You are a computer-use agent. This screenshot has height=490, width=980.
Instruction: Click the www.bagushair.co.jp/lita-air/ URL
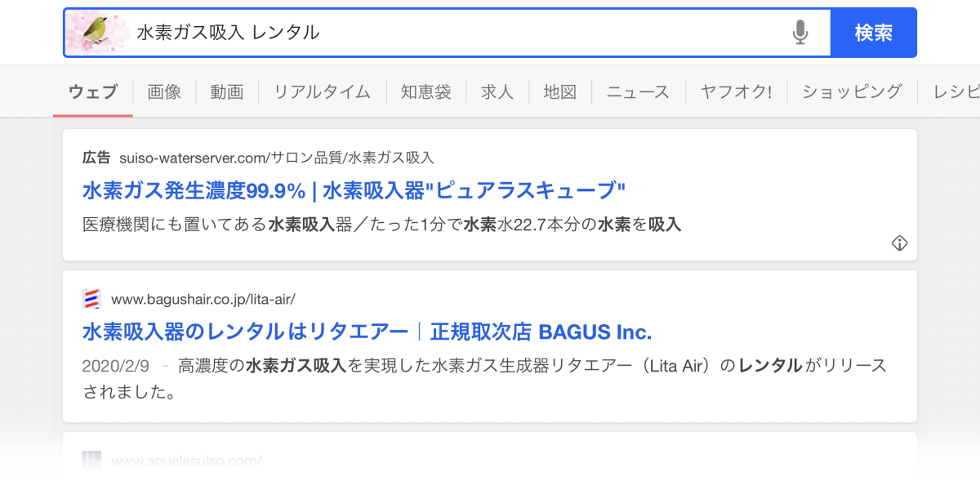coord(203,299)
